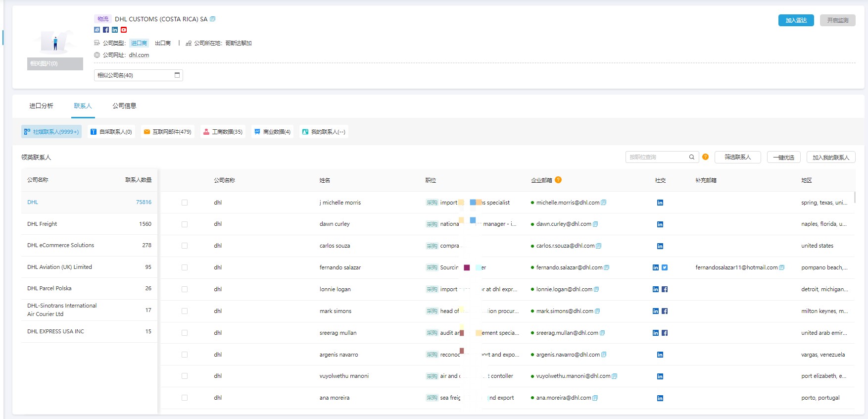Open the company Facebook page icon

pos(106,30)
